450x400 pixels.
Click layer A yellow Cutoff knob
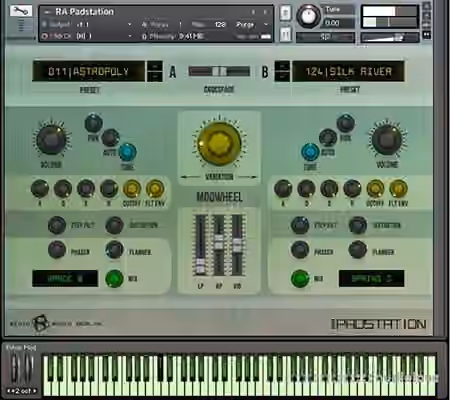click(x=132, y=189)
